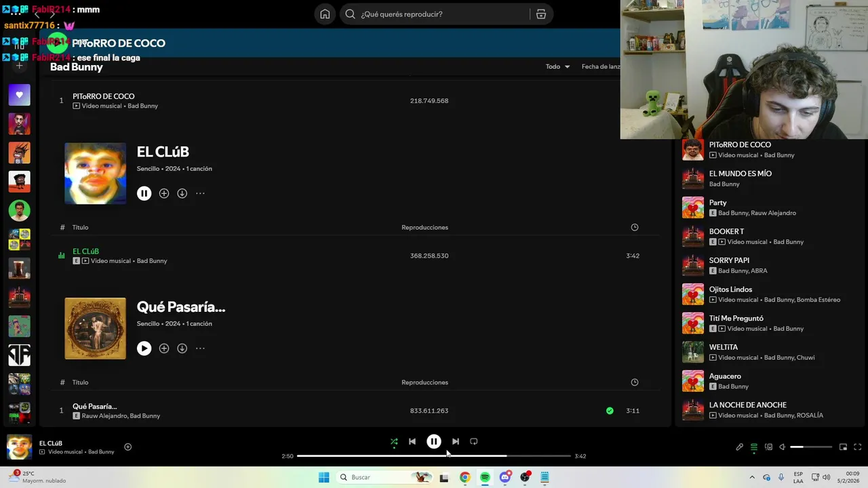Open the Qué Pasaría... single title heading

181,307
